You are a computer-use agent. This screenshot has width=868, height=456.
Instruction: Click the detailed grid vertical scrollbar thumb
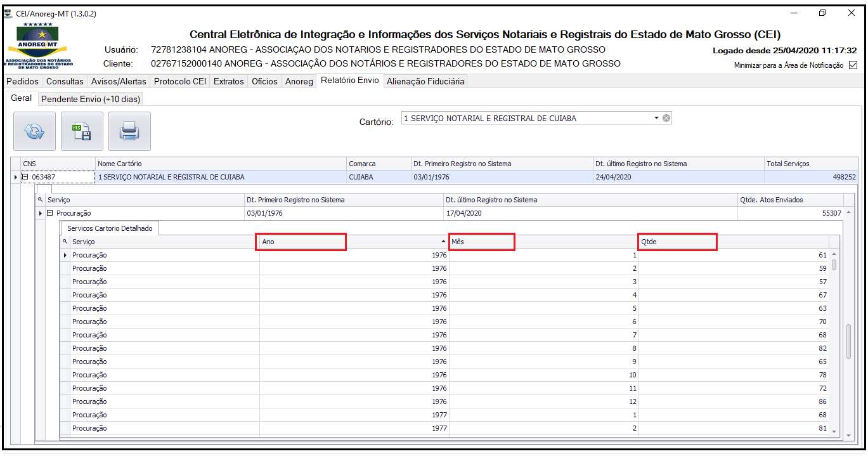(834, 264)
